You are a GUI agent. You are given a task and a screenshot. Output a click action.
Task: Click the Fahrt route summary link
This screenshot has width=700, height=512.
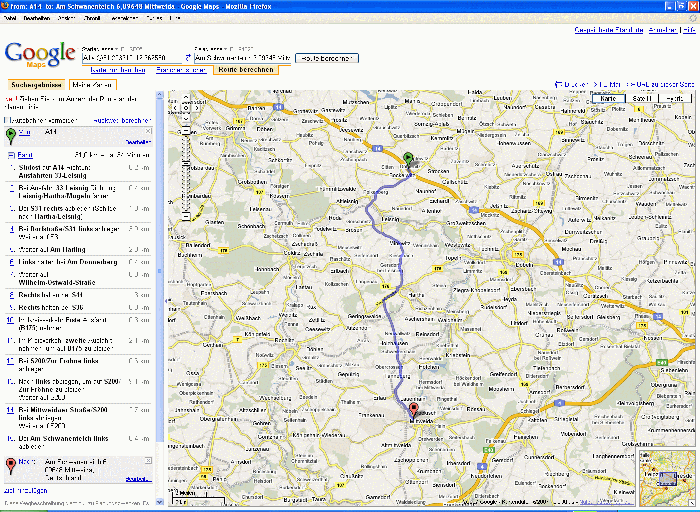(x=25, y=155)
